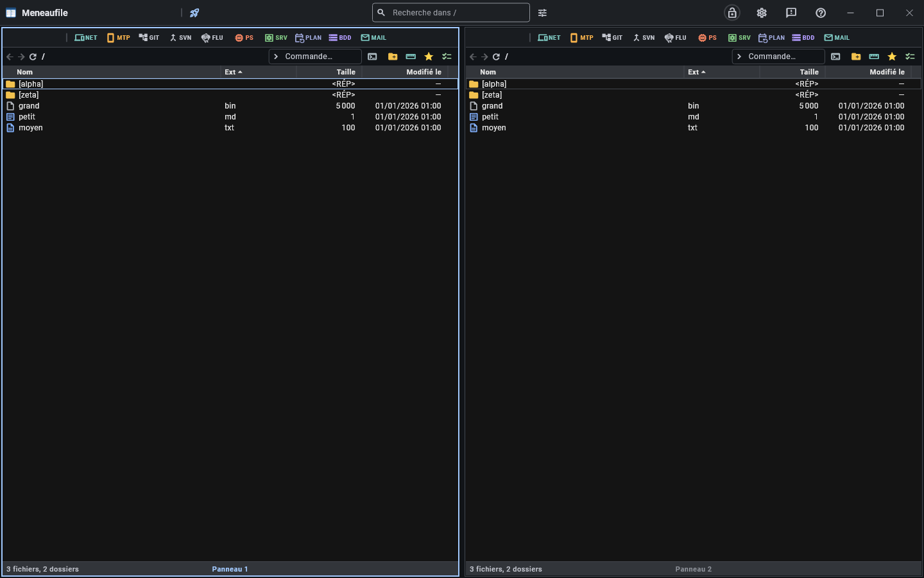Sort Panneau 1 by Modifié le column
Screen dimensions: 924x578
coord(405,72)
